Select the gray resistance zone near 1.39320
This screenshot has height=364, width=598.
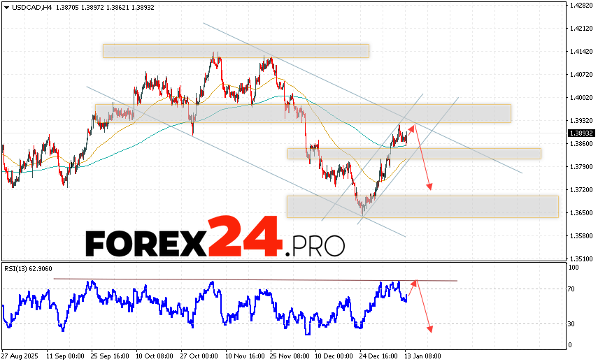pos(302,113)
